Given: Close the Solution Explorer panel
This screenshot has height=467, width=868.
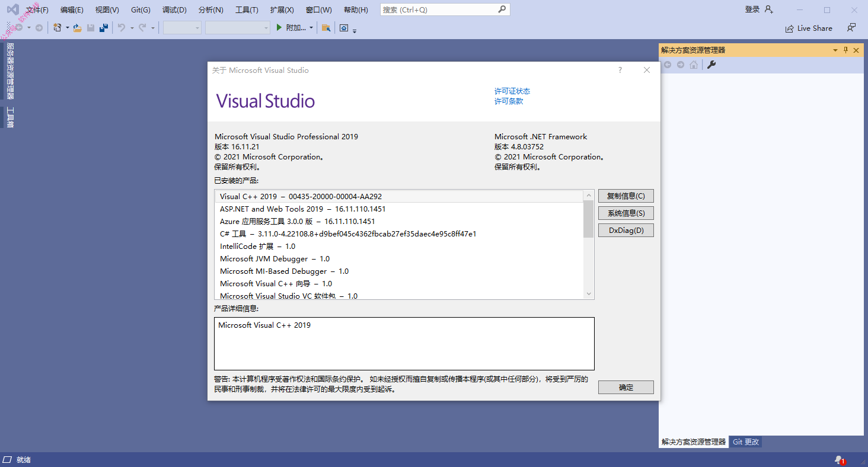Looking at the screenshot, I should click(856, 50).
